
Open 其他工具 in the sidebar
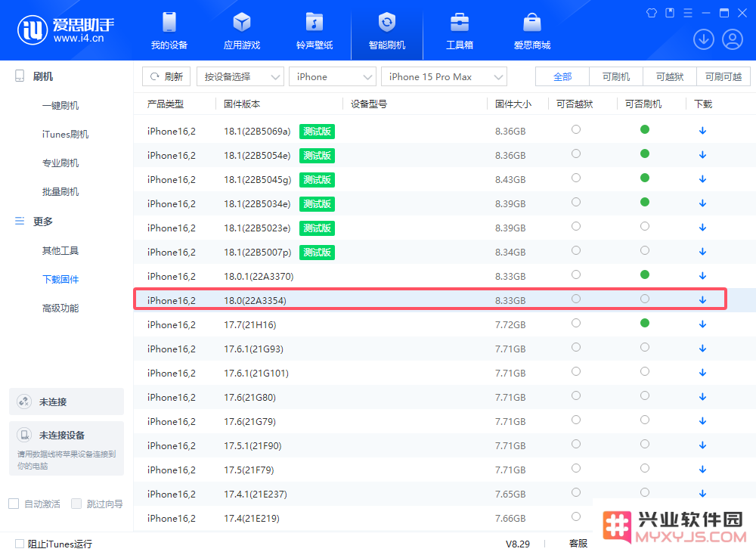click(60, 251)
